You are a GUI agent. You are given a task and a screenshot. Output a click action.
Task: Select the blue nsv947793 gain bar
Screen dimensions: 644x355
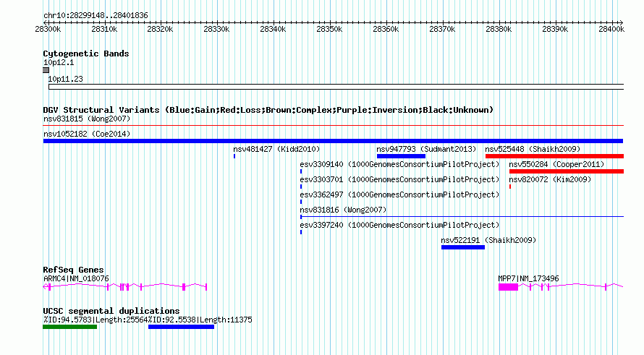[x=401, y=156]
